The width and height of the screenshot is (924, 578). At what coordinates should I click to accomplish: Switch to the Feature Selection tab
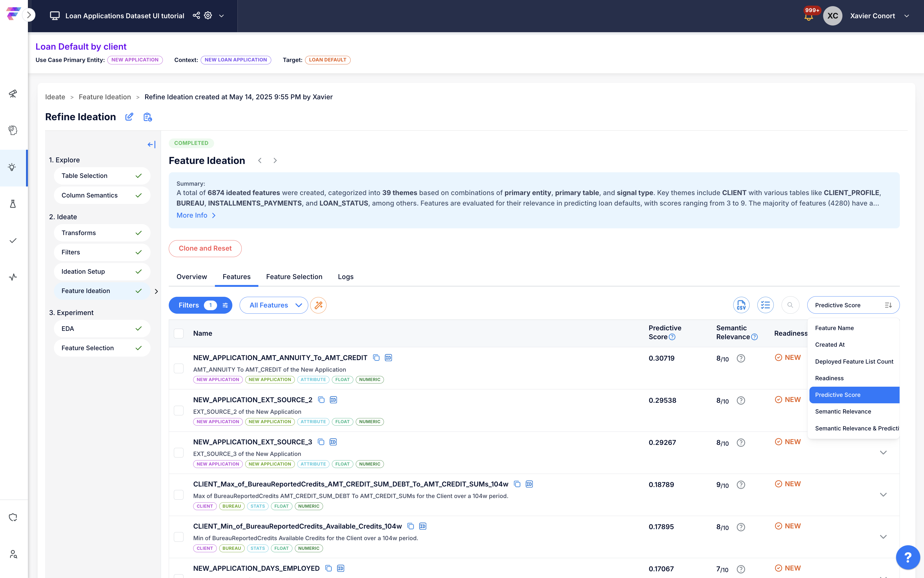294,277
